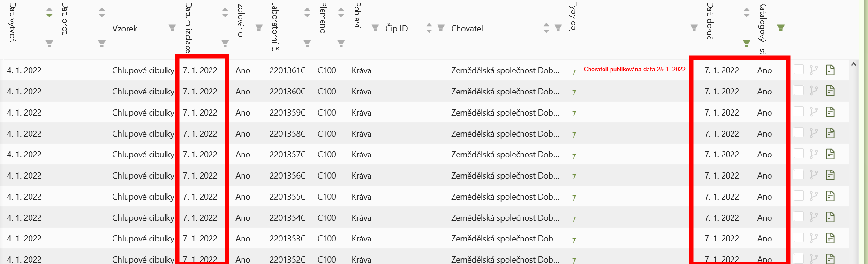Image resolution: width=868 pixels, height=264 pixels.
Task: Click order type 7 in row 2201357C
Action: (x=574, y=156)
